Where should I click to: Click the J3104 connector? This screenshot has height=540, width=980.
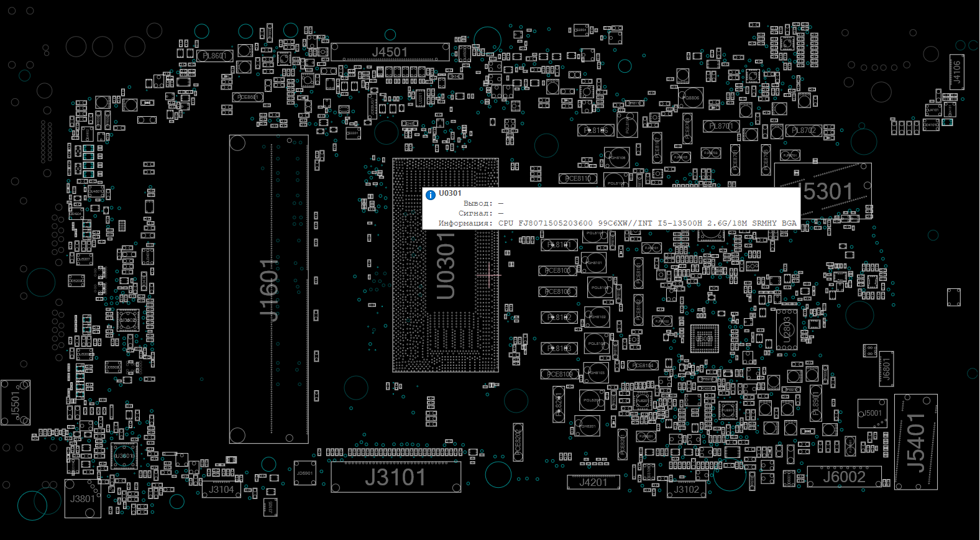pos(221,490)
